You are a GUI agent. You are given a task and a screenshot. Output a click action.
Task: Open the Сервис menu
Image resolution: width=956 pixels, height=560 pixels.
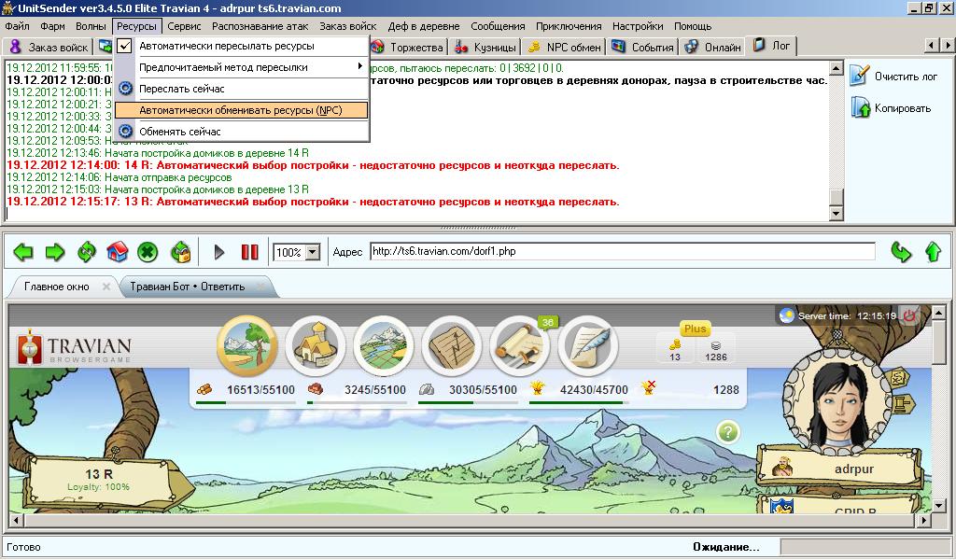[x=184, y=26]
